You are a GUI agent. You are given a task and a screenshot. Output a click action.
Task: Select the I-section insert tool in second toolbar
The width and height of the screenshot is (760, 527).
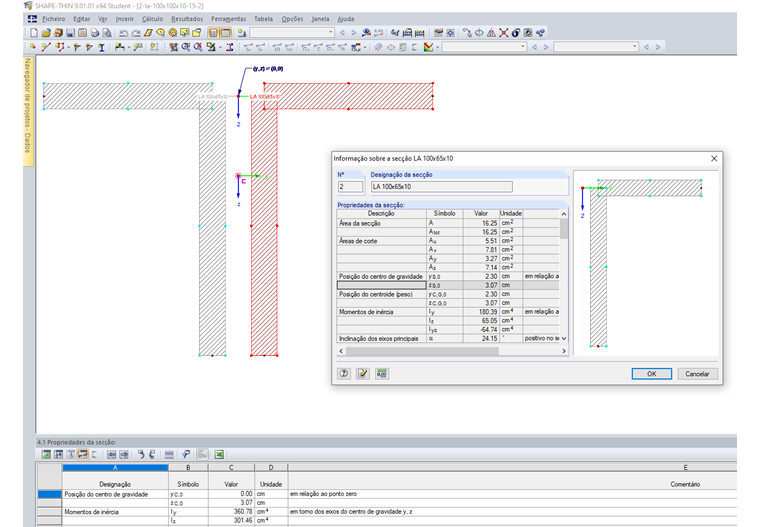[x=101, y=47]
